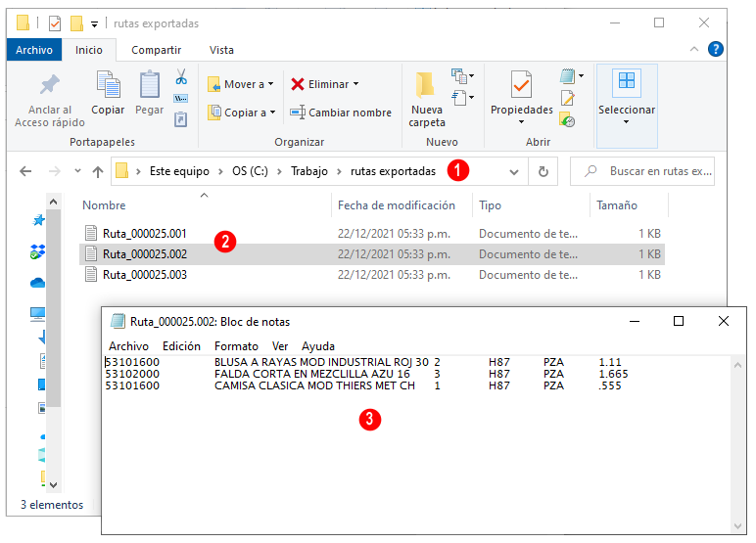This screenshot has height=543, width=756.
Task: Open Ayuda menu in Bloc de notas
Action: pyautogui.click(x=317, y=346)
